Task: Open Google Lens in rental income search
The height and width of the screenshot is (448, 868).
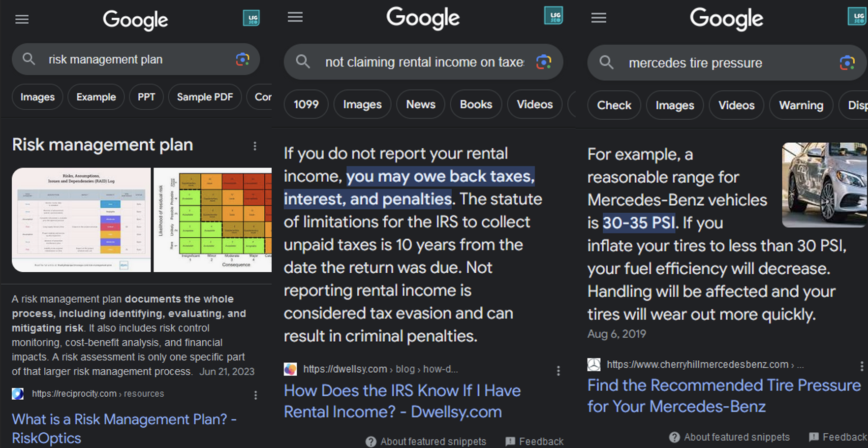Action: click(544, 62)
